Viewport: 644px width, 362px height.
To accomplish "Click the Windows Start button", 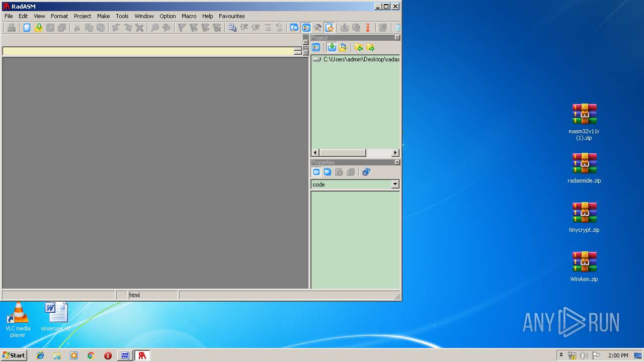I will [14, 355].
